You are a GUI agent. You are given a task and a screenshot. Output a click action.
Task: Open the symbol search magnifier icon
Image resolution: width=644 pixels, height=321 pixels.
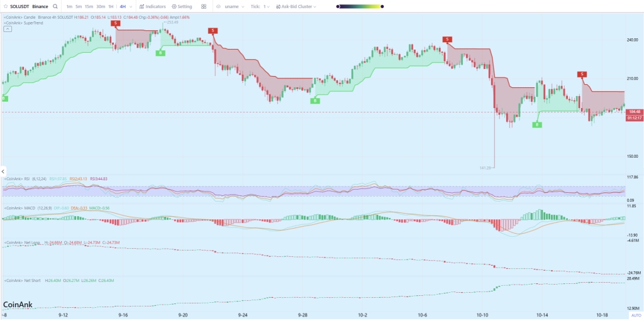pyautogui.click(x=55, y=6)
